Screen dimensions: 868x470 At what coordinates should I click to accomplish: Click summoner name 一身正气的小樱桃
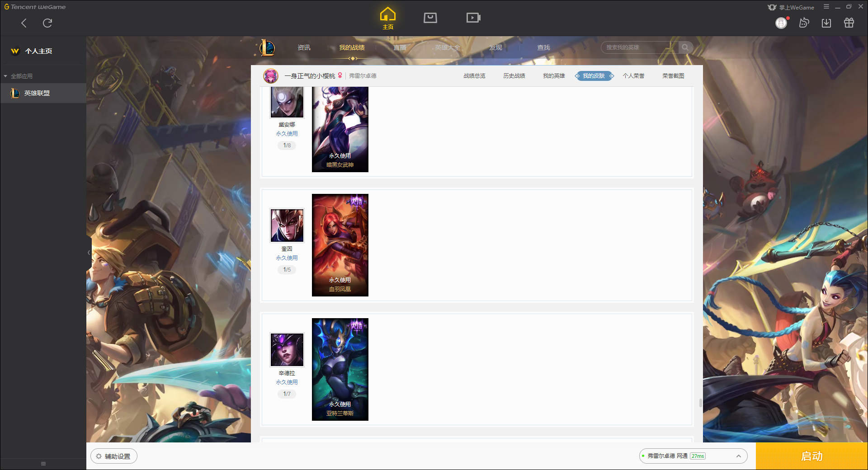click(310, 76)
